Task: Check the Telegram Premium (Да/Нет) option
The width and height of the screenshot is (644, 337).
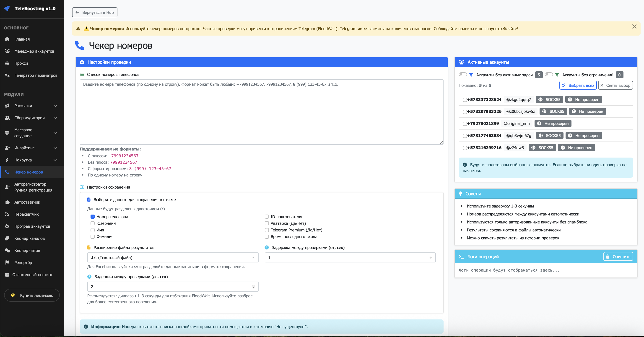Action: [267, 230]
